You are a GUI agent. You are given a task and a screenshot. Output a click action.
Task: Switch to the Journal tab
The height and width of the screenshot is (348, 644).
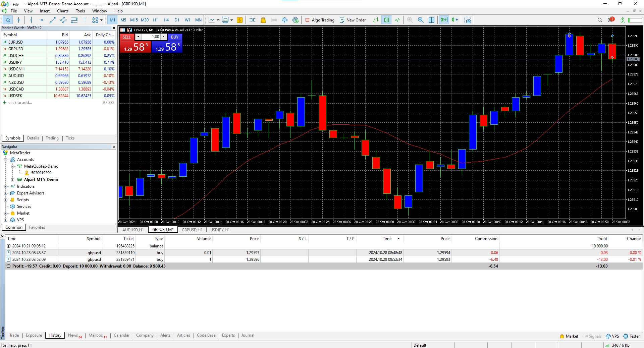(248, 335)
